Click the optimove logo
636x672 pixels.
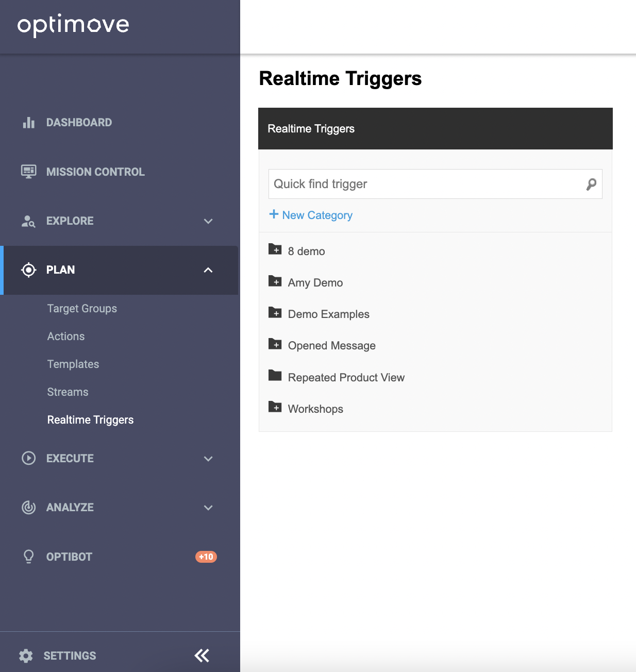click(73, 25)
